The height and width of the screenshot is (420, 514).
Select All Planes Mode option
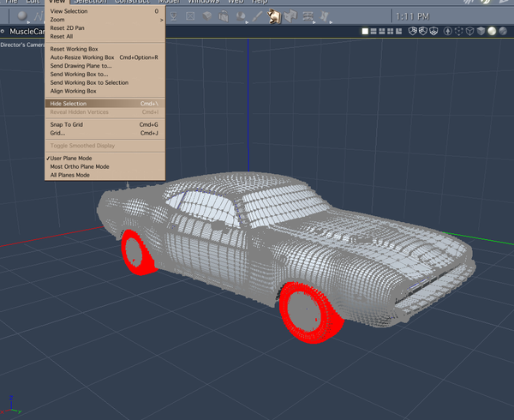(x=105, y=175)
